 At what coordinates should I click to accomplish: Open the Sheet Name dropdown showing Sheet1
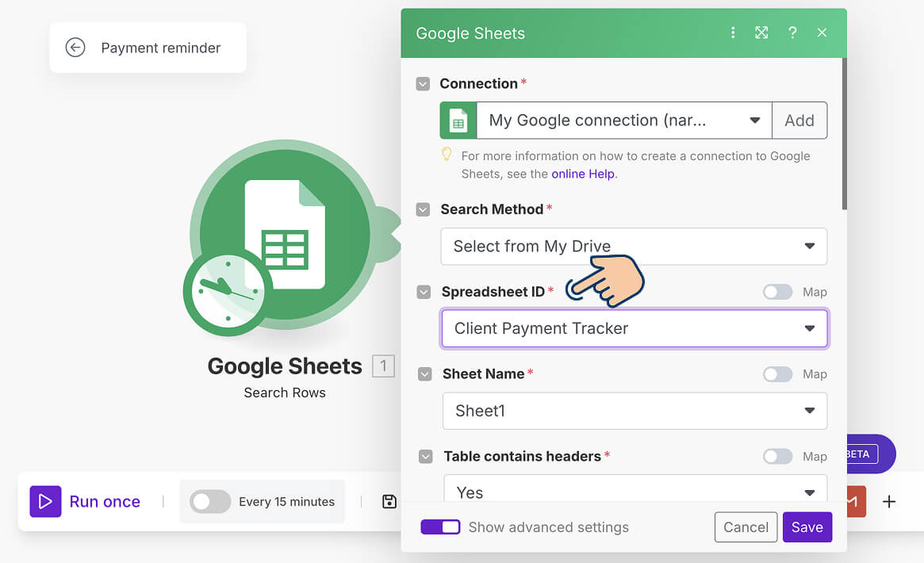tap(634, 411)
